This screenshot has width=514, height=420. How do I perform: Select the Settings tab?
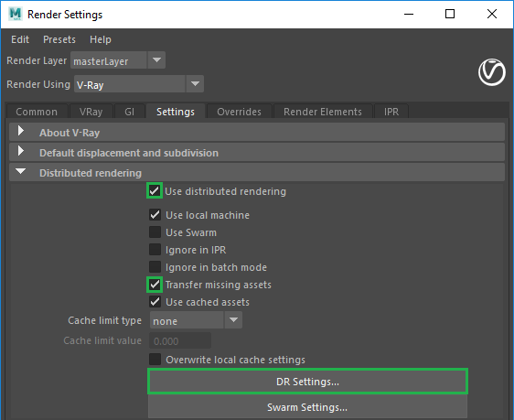(x=176, y=112)
